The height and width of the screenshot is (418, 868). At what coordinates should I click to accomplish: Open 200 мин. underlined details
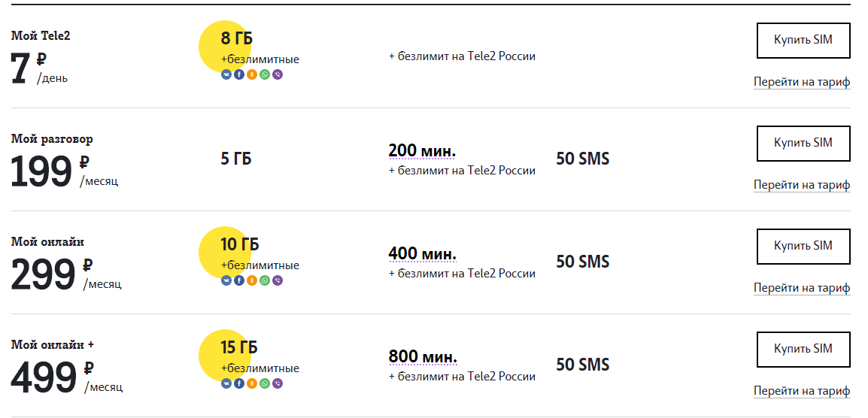coord(423,150)
